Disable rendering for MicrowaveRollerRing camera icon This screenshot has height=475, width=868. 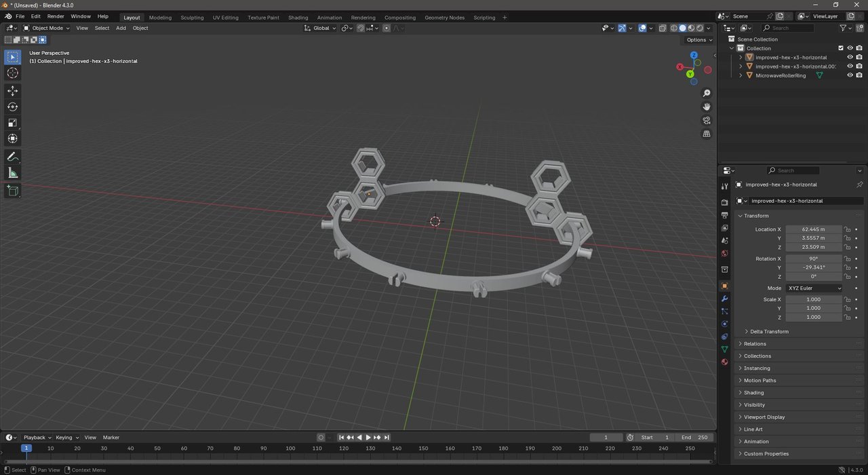[859, 75]
